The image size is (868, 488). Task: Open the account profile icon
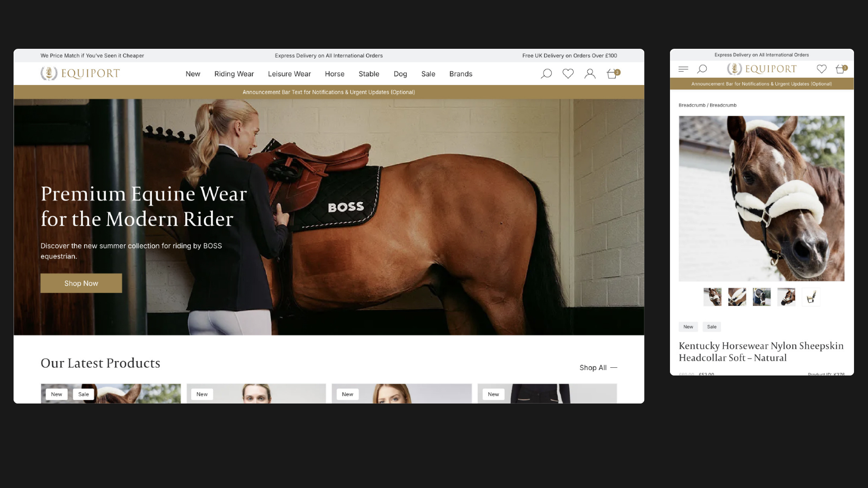pos(590,74)
